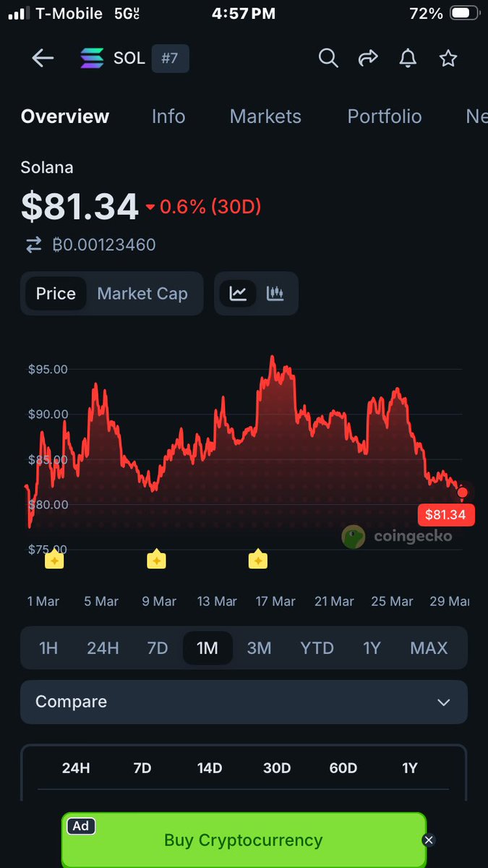The height and width of the screenshot is (868, 488).
Task: Close the Buy Cryptocurrency ad
Action: (x=429, y=840)
